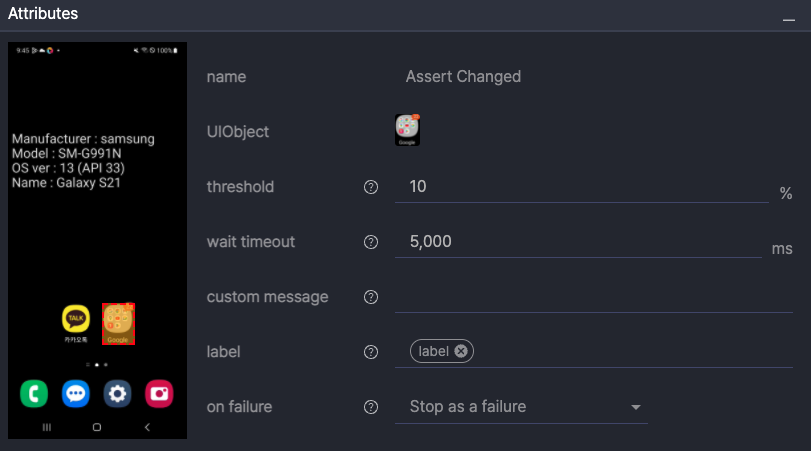Click the wait timeout field showing 5,000
This screenshot has height=451, width=811.
(x=577, y=242)
